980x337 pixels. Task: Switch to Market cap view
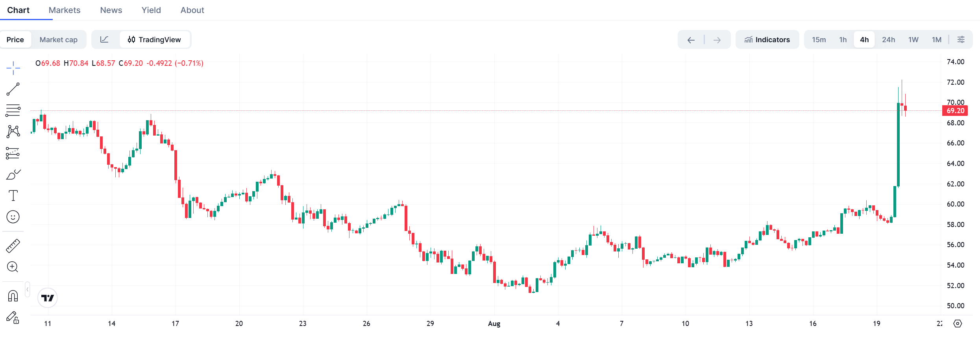59,39
